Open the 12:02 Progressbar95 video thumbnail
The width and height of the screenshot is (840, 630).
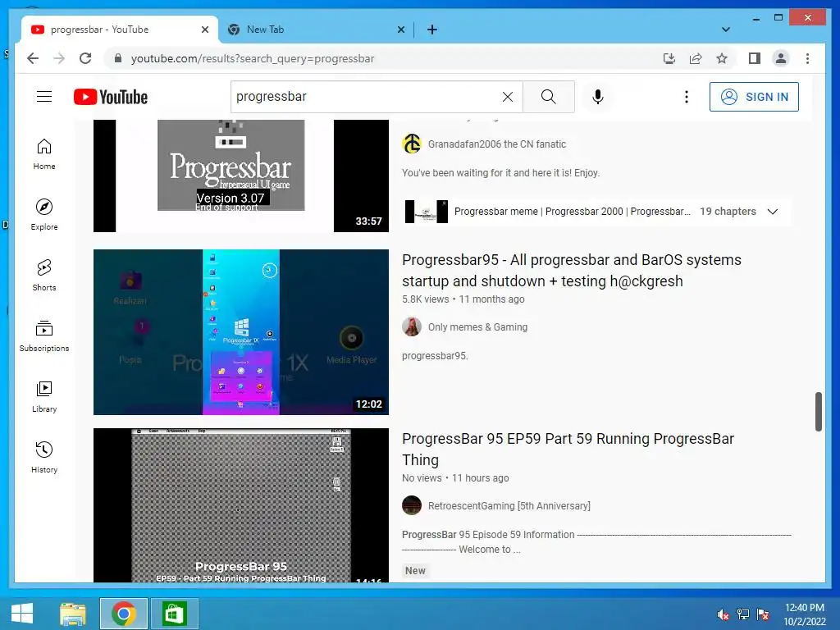tap(241, 332)
